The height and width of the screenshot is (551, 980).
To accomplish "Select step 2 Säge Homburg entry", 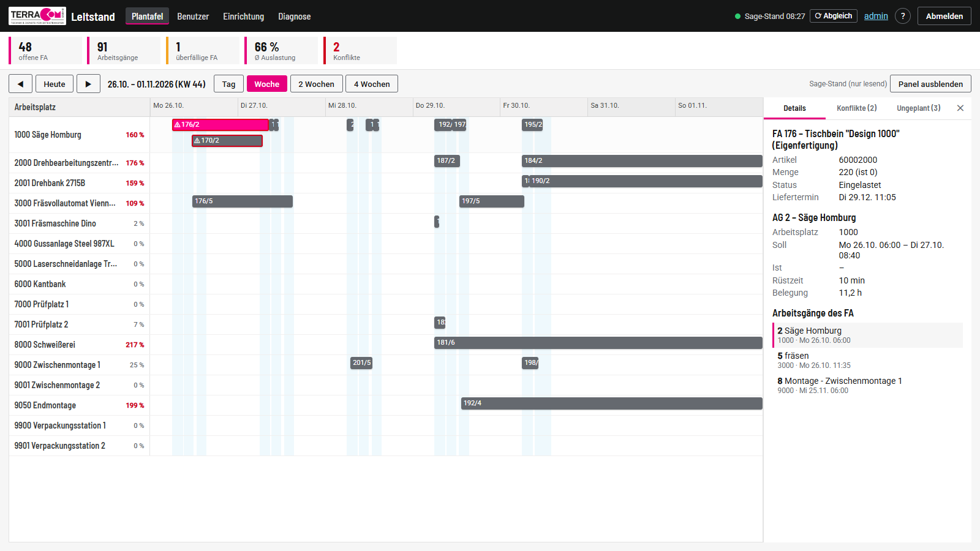I will [x=867, y=335].
